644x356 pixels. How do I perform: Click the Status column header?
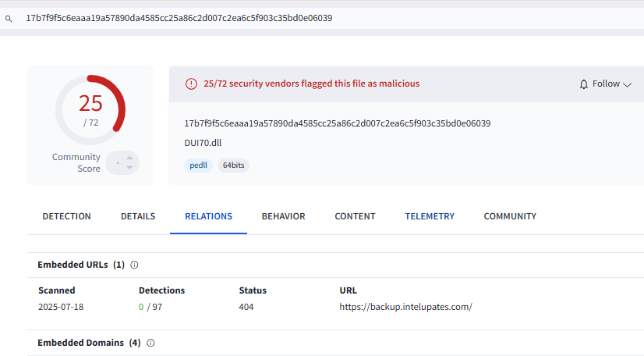coord(253,290)
